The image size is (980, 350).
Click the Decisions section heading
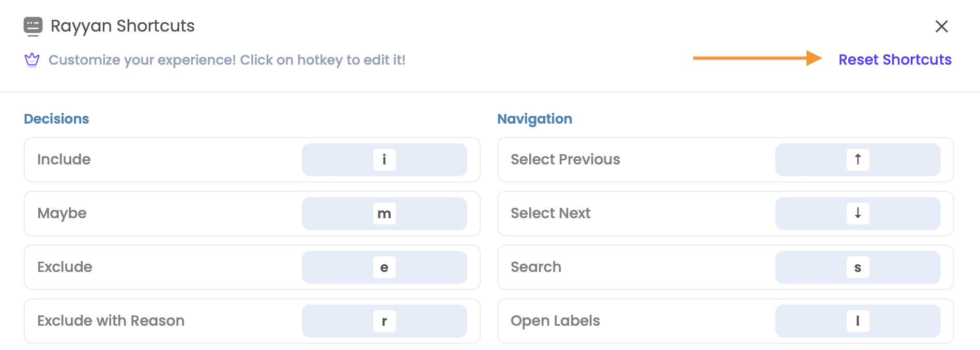56,119
